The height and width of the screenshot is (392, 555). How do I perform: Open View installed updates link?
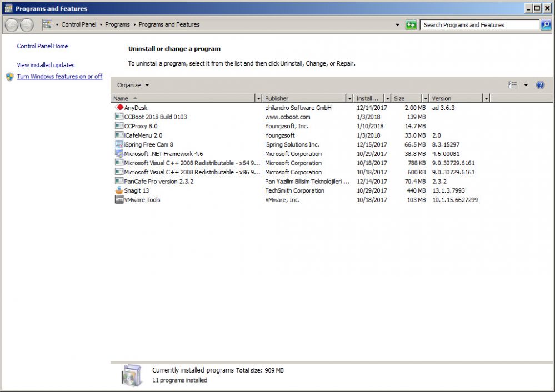[x=46, y=65]
